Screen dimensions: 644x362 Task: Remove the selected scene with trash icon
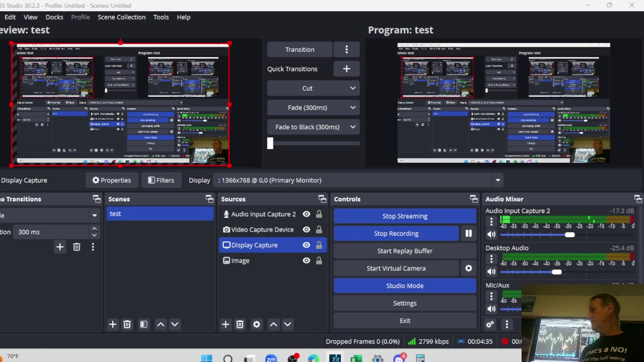pyautogui.click(x=127, y=324)
